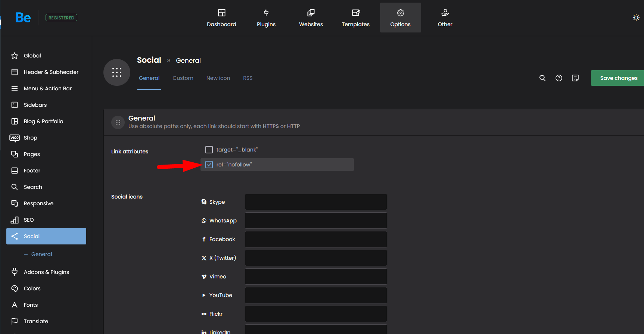Open Blog & Portfolio settings
The height and width of the screenshot is (334, 644).
click(x=46, y=121)
